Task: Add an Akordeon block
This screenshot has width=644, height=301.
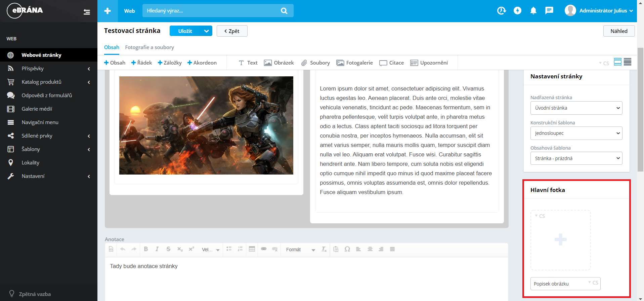Action: point(202,63)
